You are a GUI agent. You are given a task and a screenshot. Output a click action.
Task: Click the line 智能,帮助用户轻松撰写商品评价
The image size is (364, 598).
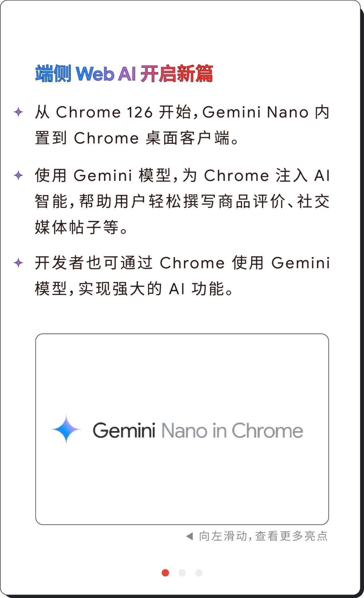coord(182,201)
